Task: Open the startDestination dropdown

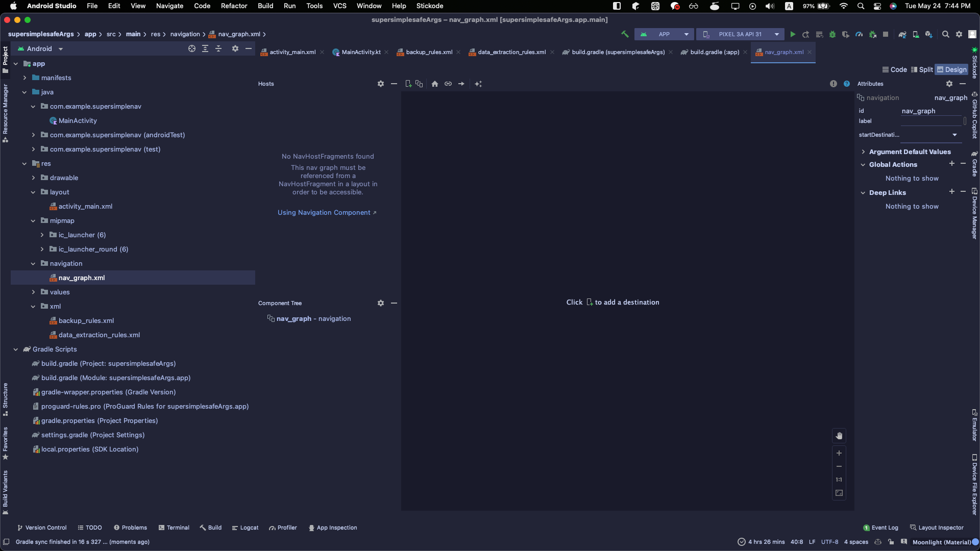Action: [954, 135]
